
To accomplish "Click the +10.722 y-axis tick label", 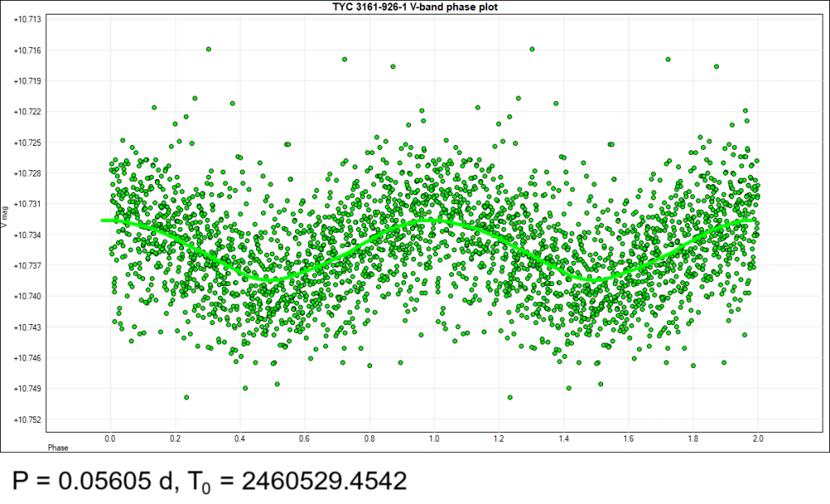I will coord(27,112).
